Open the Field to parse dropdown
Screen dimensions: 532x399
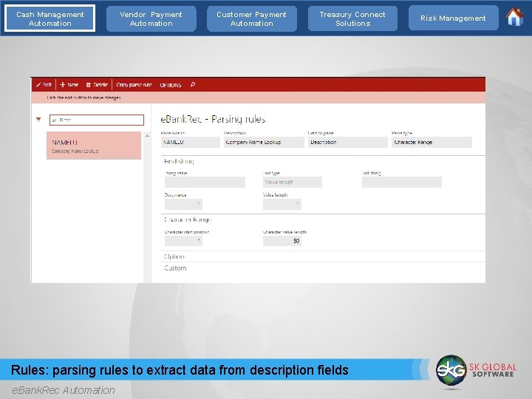(x=348, y=142)
